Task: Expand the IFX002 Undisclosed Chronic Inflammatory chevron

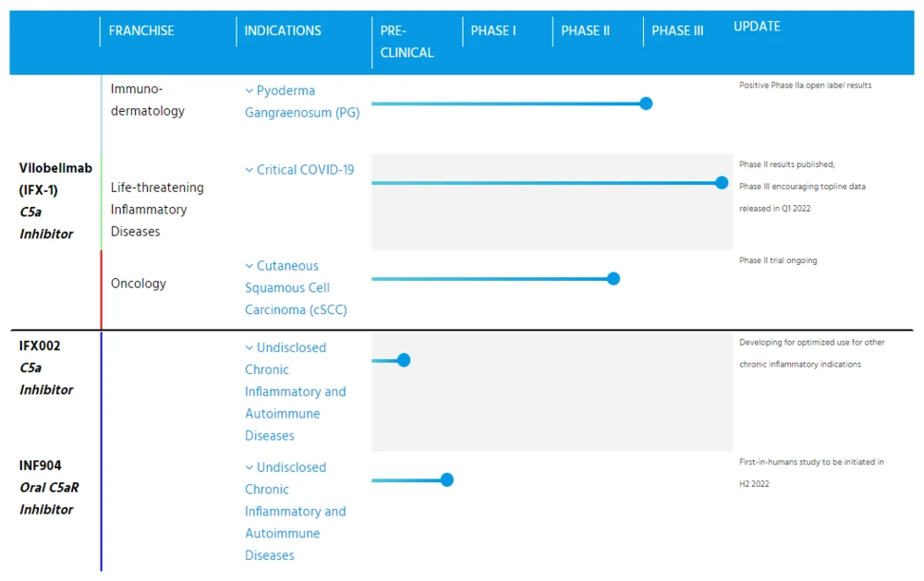Action: pos(249,348)
